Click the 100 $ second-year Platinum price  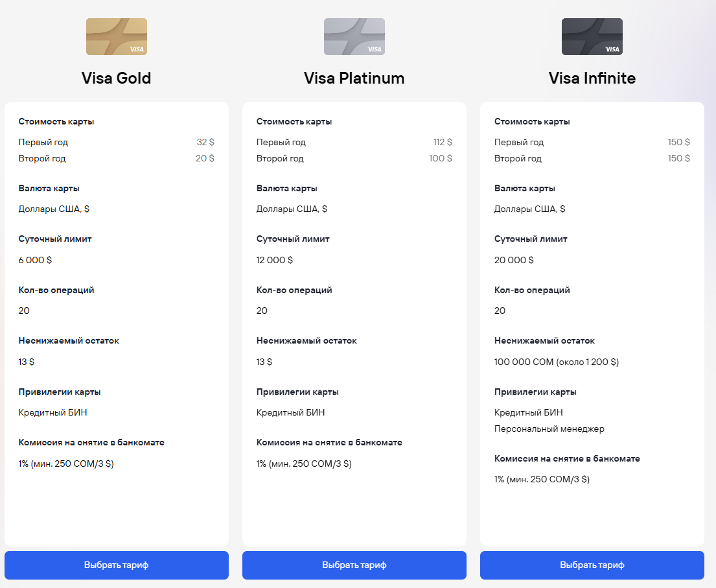click(441, 158)
